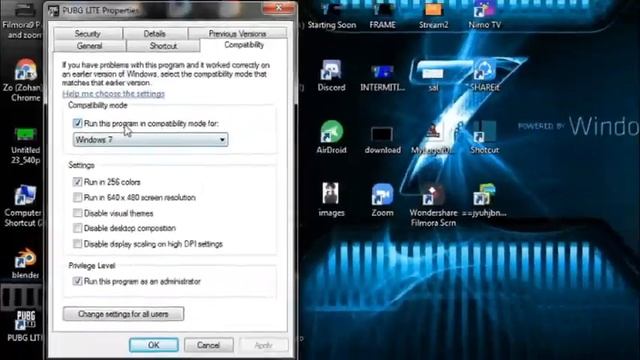
Task: Open the Starting Soon desktop icon
Action: (331, 16)
